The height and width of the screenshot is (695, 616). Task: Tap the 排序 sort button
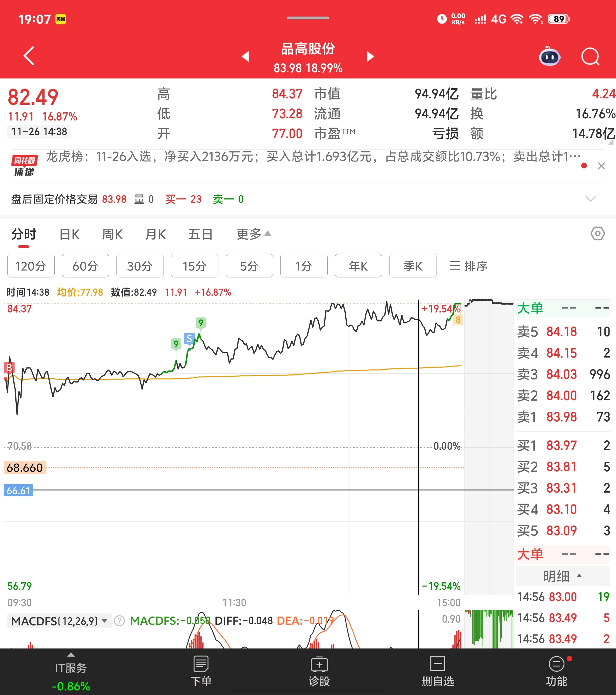[x=468, y=266]
